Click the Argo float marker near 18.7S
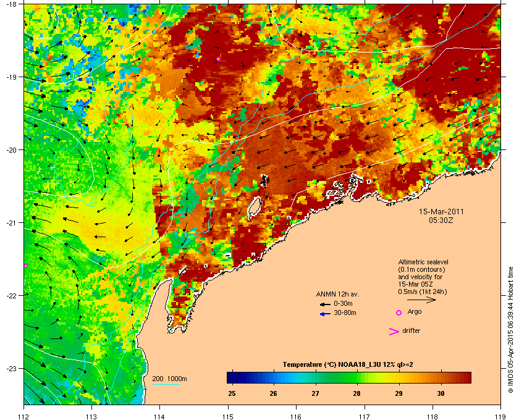Screen dimensions: 519x420 (218, 59)
